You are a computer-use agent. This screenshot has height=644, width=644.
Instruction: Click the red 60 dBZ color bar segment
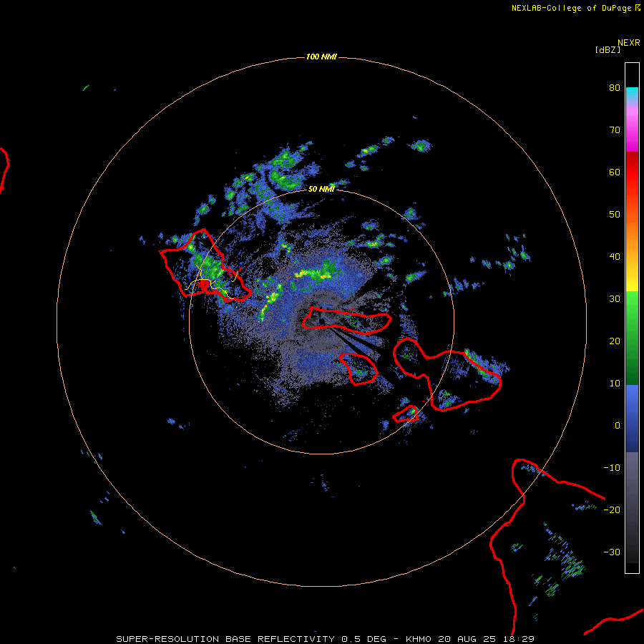coord(632,172)
